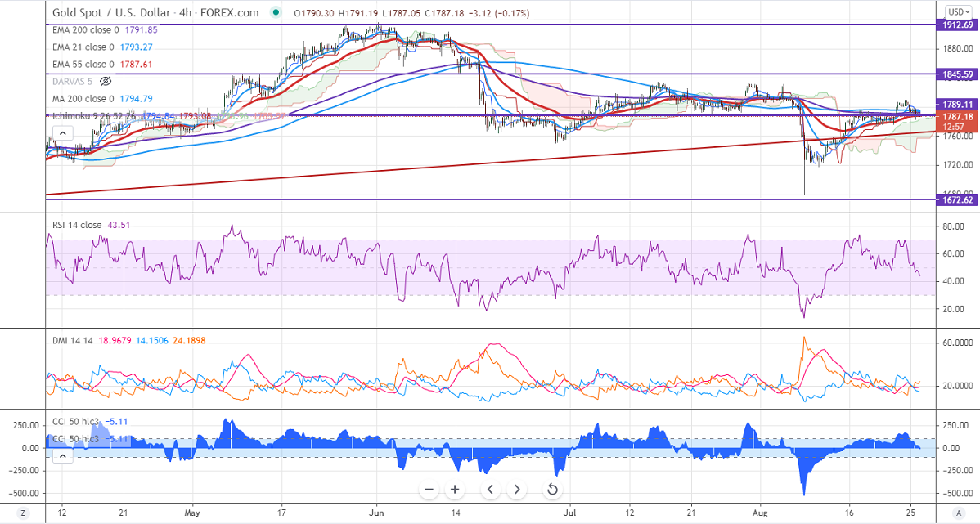Open the USD currency dropdown

click(958, 12)
